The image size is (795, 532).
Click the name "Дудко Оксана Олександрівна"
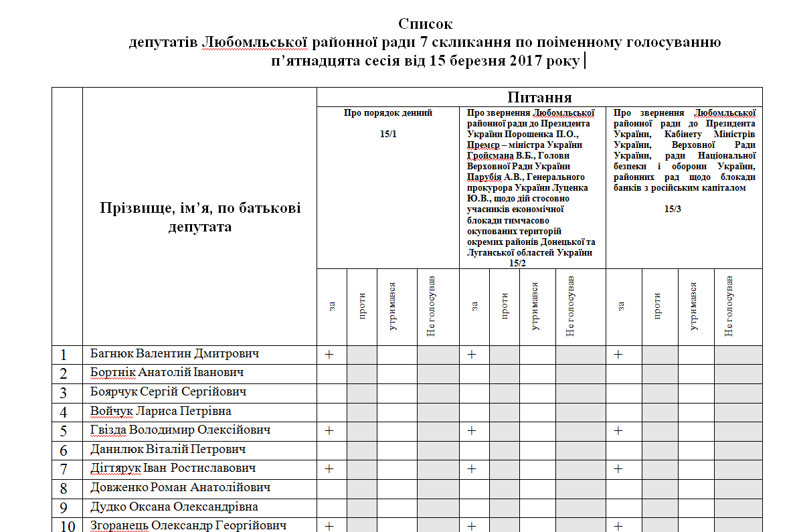[174, 507]
